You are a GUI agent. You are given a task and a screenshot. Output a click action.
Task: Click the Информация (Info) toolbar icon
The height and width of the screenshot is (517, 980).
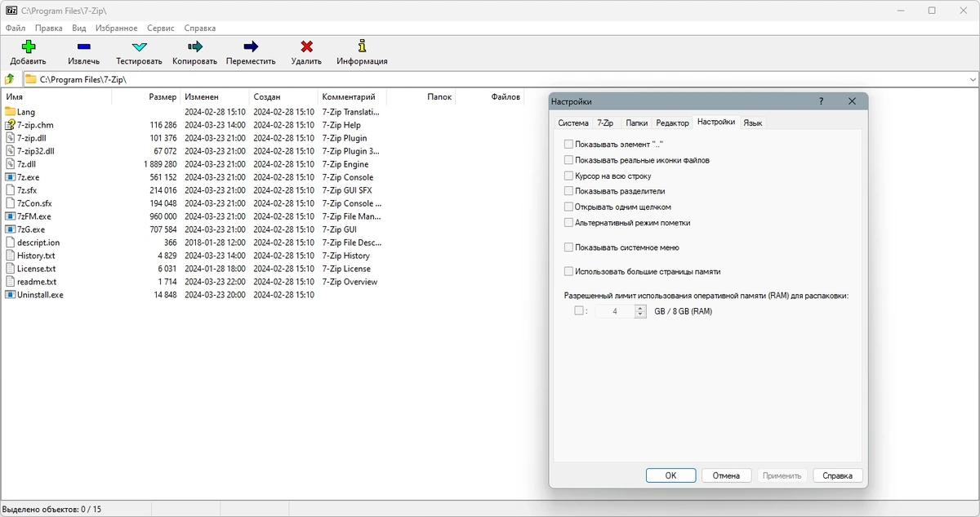pyautogui.click(x=362, y=47)
